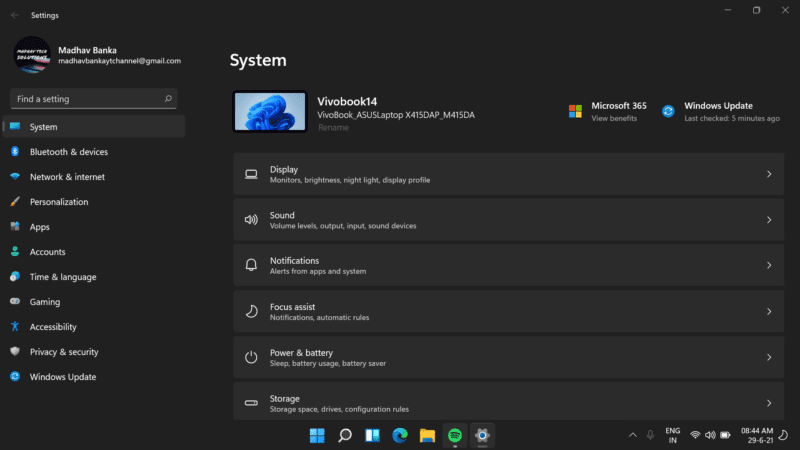Click the Gaming controller icon in sidebar
800x450 pixels.
[15, 302]
